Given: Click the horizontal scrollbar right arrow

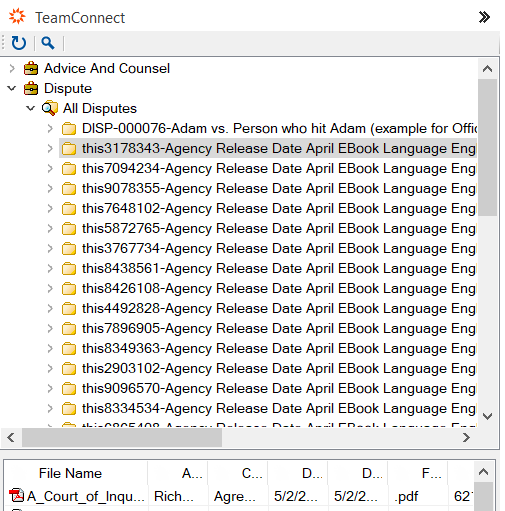Looking at the screenshot, I should point(466,437).
